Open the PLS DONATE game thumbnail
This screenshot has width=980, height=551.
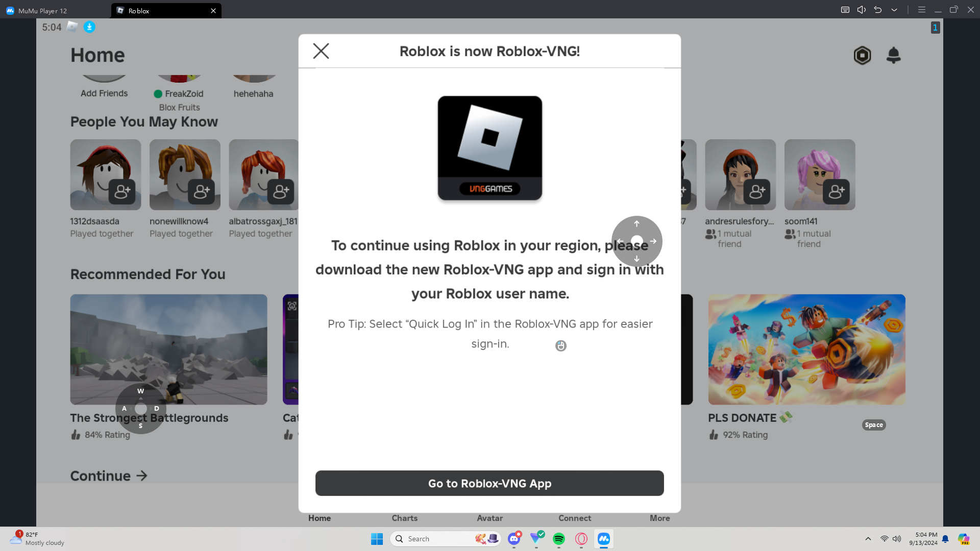point(806,349)
